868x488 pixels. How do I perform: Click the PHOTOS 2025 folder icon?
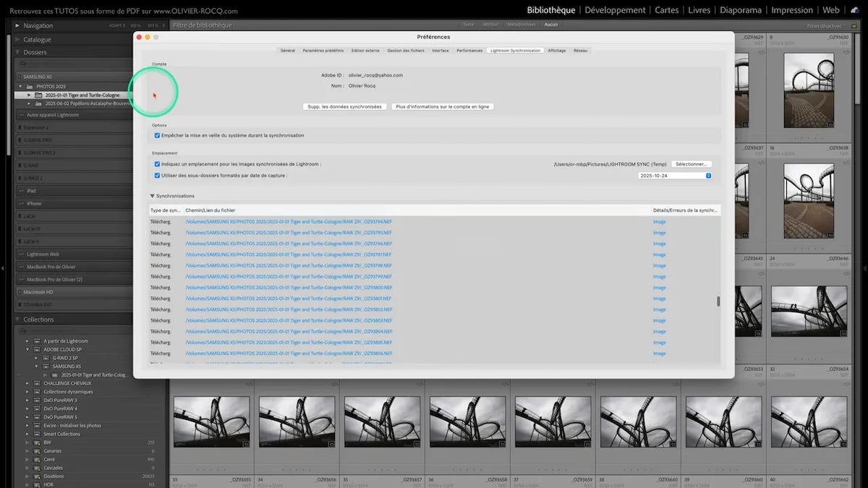click(30, 86)
